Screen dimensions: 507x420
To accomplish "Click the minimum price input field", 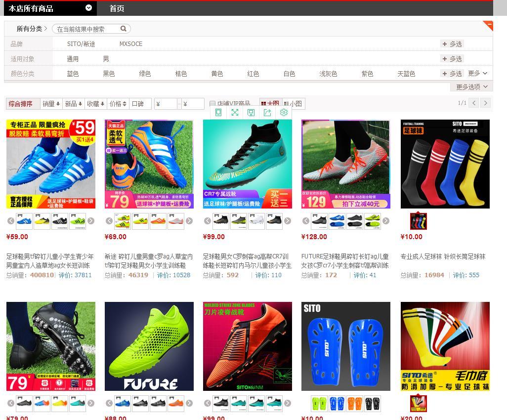I will coord(166,104).
